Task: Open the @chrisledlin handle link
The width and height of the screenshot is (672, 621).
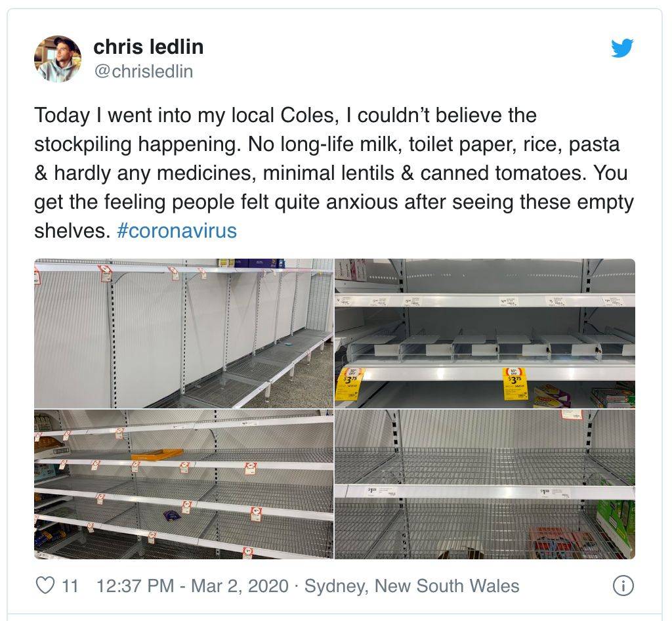Action: pos(144,71)
